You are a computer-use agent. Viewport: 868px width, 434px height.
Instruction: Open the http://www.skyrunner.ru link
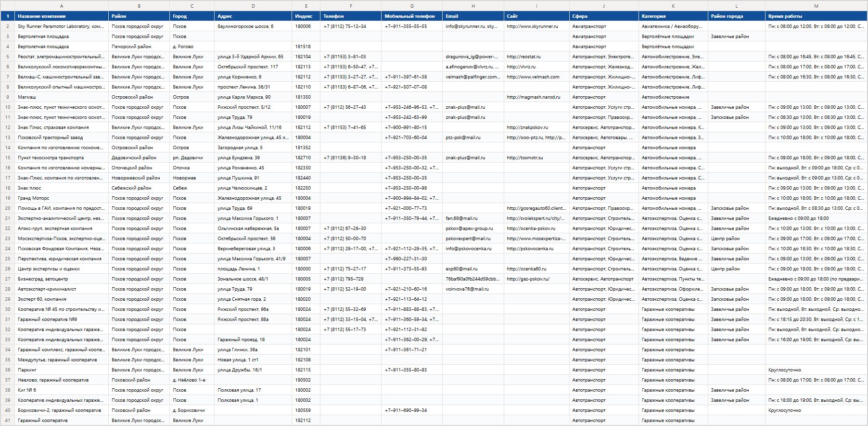tap(533, 26)
